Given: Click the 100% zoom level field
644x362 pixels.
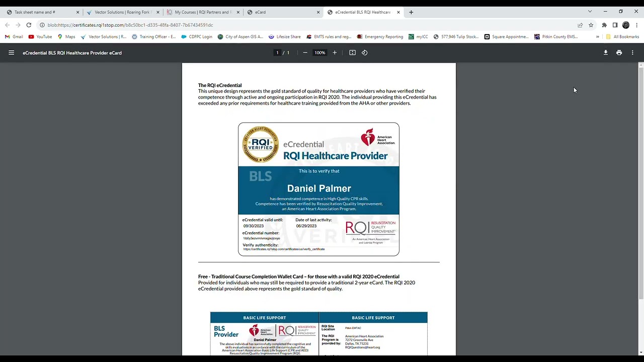Looking at the screenshot, I should point(320,53).
